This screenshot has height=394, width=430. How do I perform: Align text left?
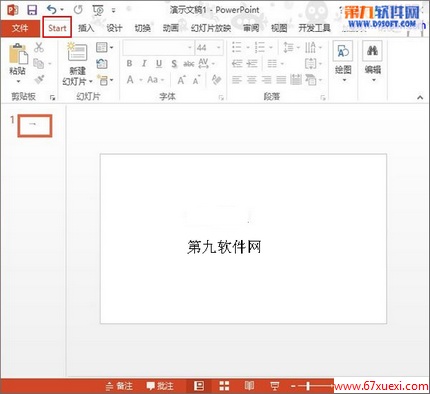(237, 80)
